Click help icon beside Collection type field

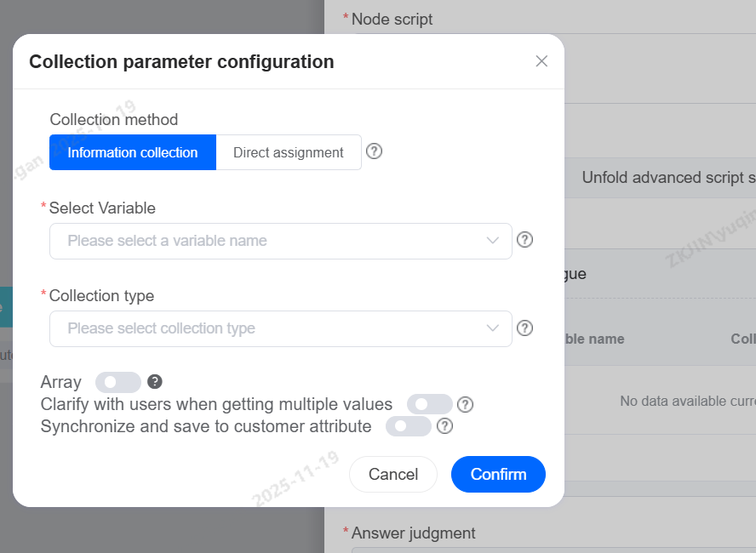525,328
